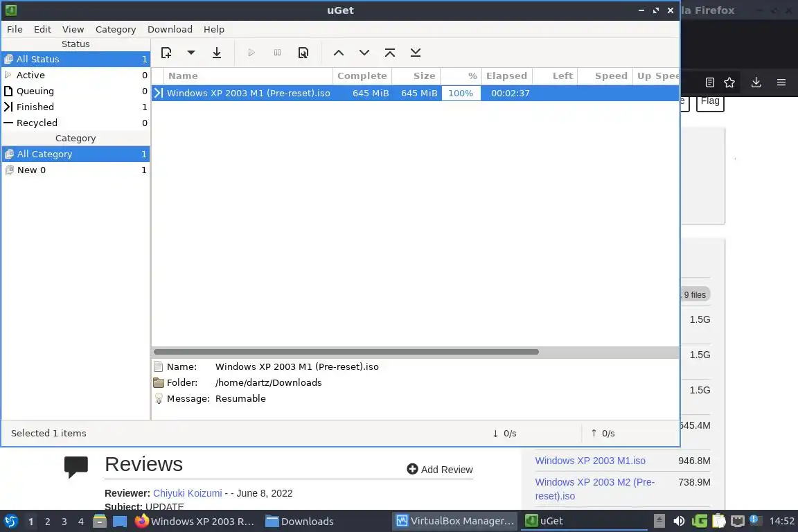Image resolution: width=798 pixels, height=532 pixels.
Task: Click the Firefox bookmark star icon
Action: 729,82
